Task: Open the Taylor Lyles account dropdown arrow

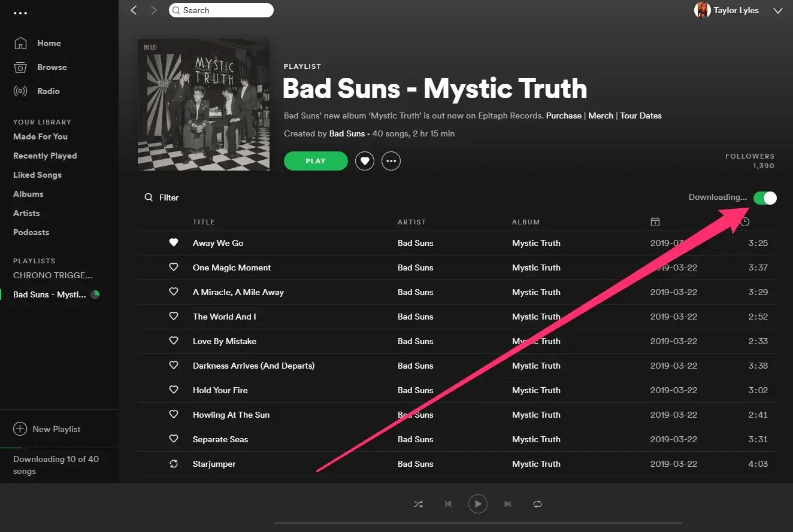Action: (x=778, y=11)
